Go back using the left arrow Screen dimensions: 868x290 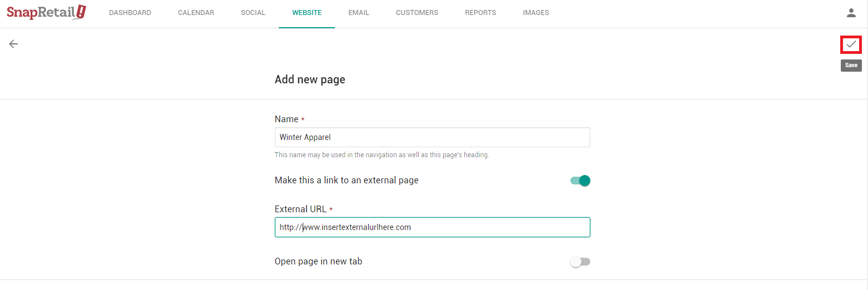pos(13,44)
